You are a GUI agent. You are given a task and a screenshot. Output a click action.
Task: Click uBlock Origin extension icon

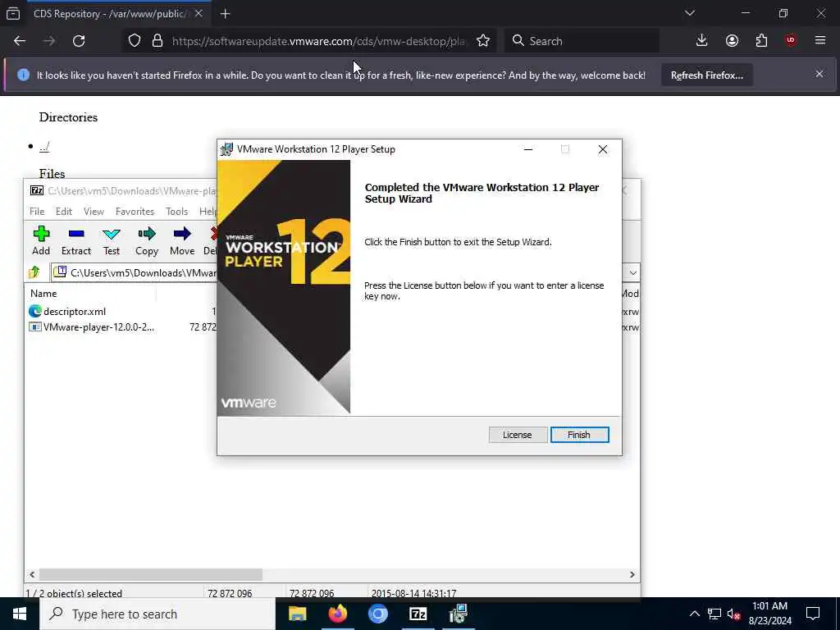click(791, 41)
